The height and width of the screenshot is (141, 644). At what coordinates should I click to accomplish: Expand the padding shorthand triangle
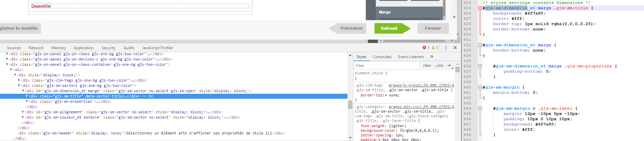point(380,139)
